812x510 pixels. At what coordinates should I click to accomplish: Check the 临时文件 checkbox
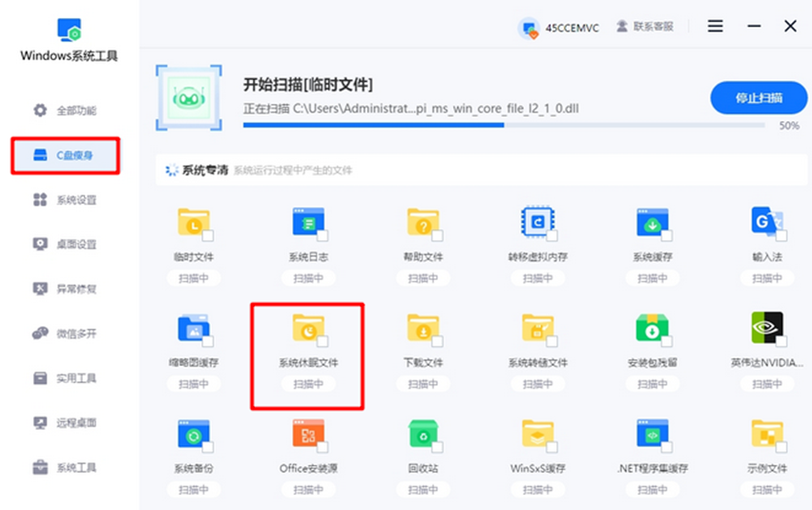tap(208, 235)
